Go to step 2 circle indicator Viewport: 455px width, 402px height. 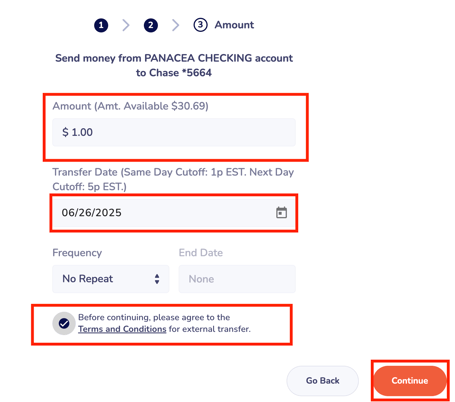pos(151,25)
